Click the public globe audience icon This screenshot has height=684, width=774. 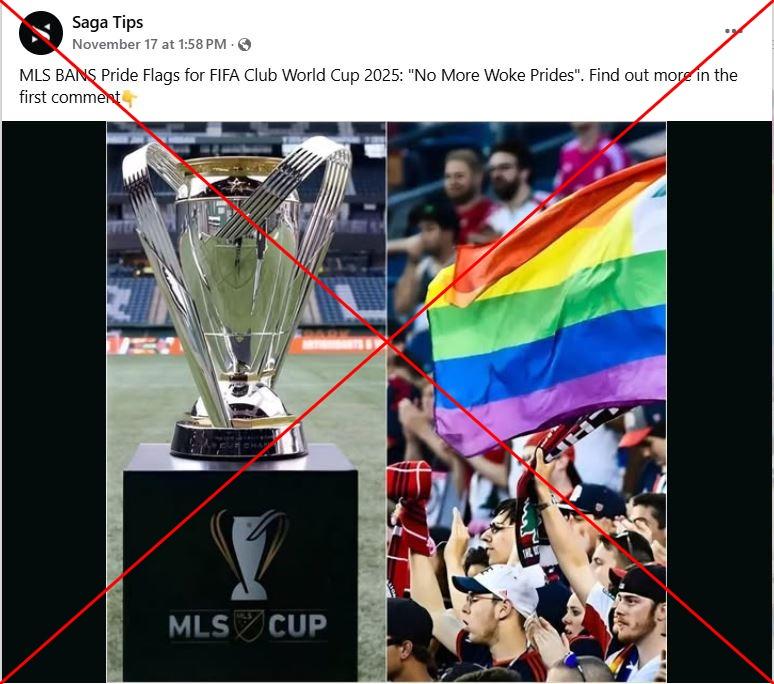(x=244, y=45)
